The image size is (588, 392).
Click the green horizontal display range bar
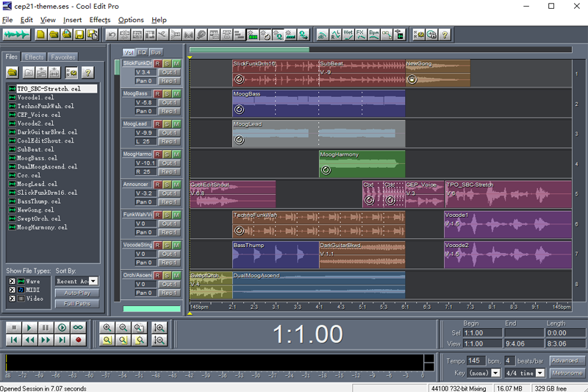[249, 49]
